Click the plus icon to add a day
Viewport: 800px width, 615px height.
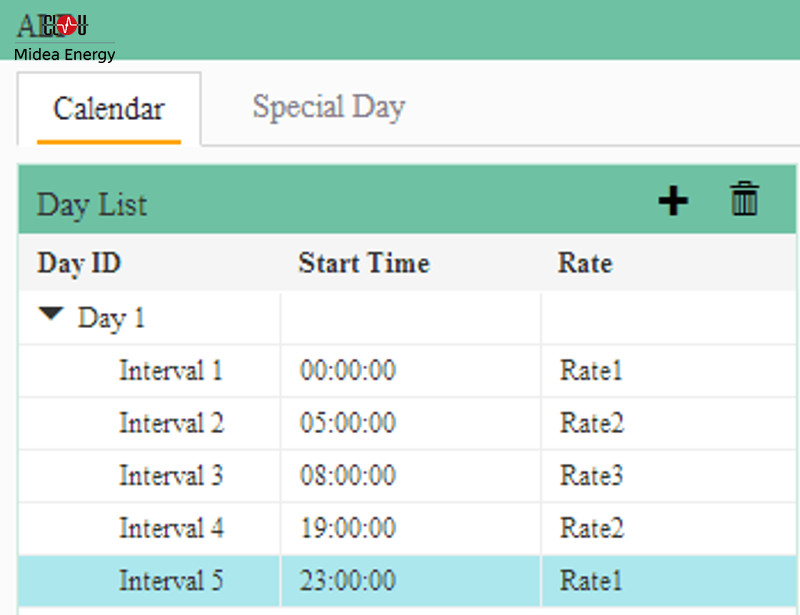pos(673,201)
